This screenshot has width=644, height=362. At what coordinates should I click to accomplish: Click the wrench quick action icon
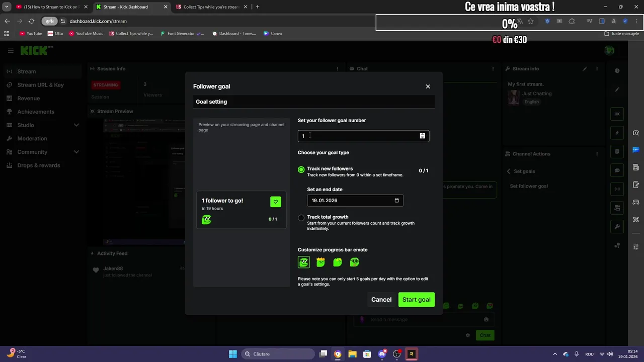point(617,227)
